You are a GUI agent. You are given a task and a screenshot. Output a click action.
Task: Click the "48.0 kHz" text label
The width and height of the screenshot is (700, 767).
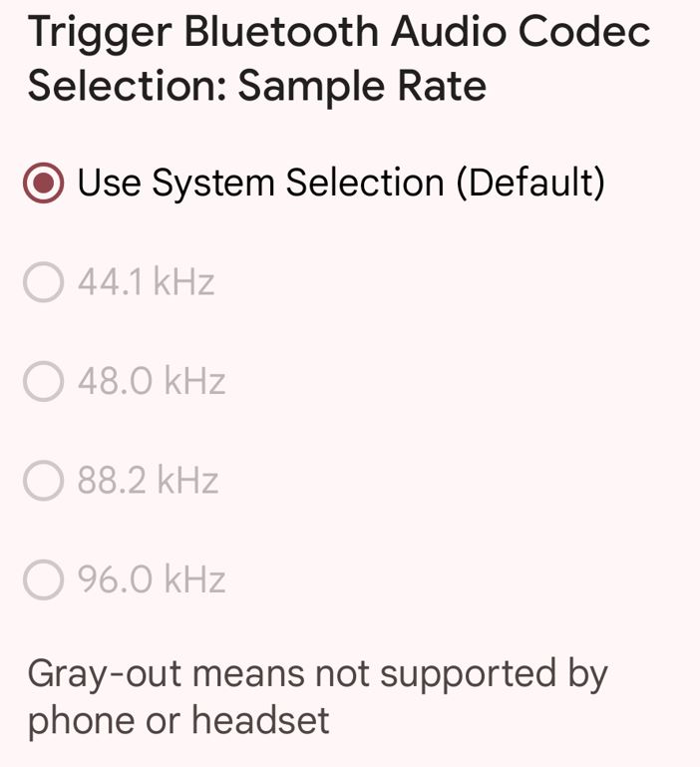point(152,381)
